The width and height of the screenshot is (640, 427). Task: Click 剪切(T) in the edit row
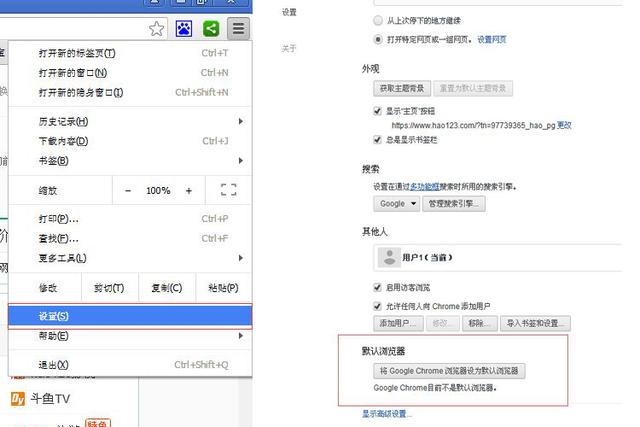point(109,288)
